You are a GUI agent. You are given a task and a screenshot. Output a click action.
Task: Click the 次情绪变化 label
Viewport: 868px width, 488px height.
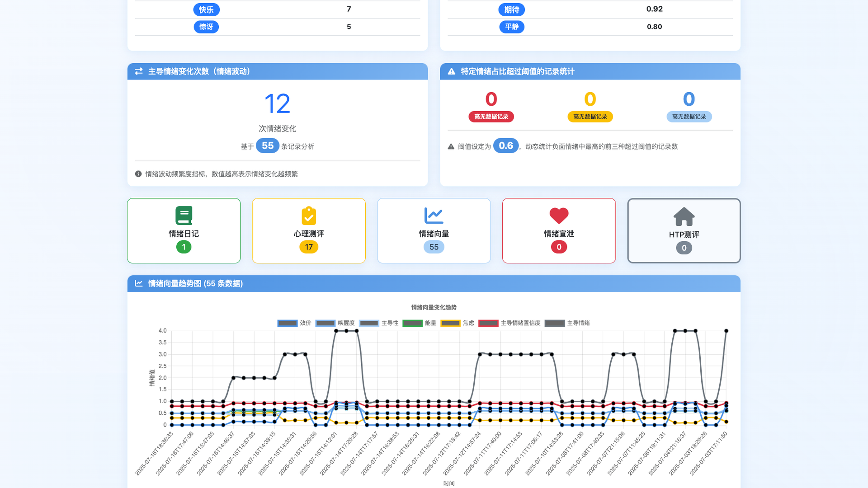(277, 129)
